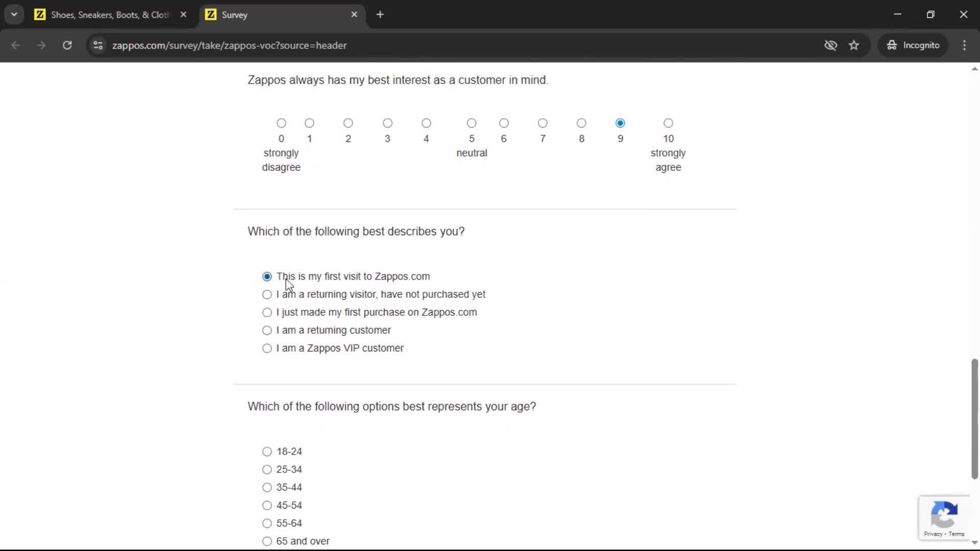
Task: Open the Chrome three-dot menu
Action: tap(964, 45)
